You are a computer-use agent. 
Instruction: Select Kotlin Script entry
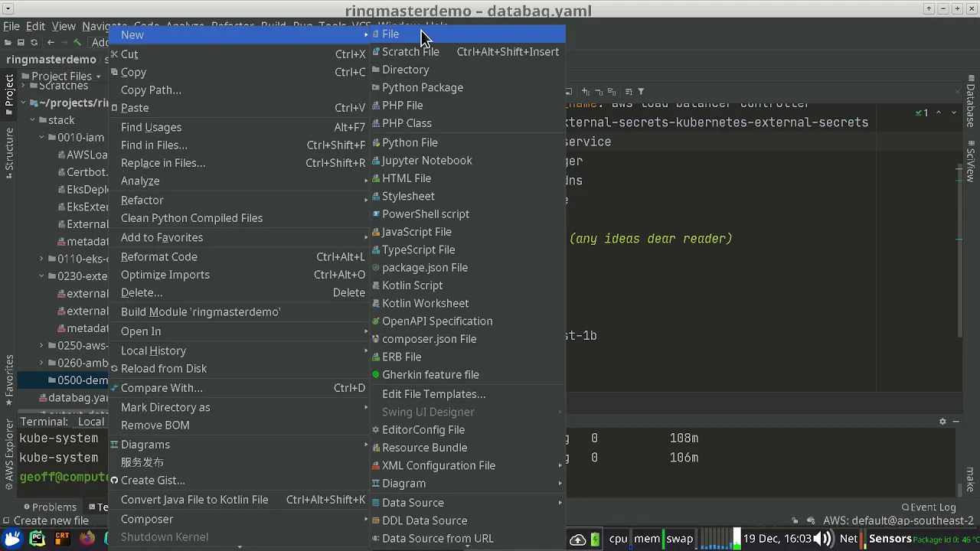[468, 285]
